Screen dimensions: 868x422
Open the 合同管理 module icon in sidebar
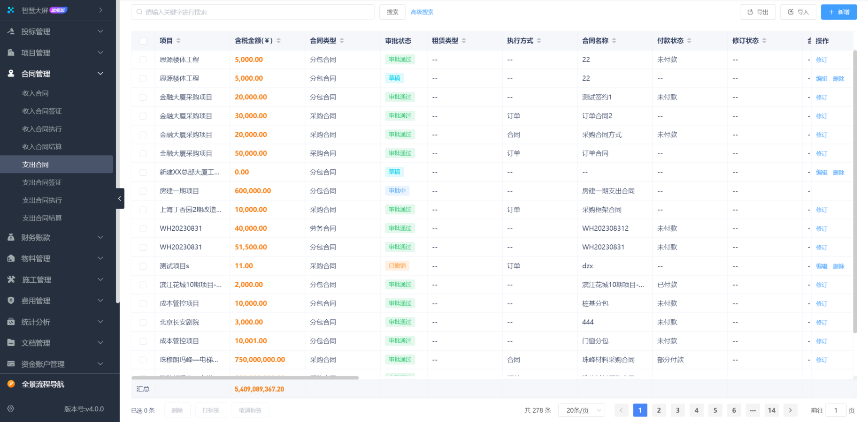coord(11,74)
